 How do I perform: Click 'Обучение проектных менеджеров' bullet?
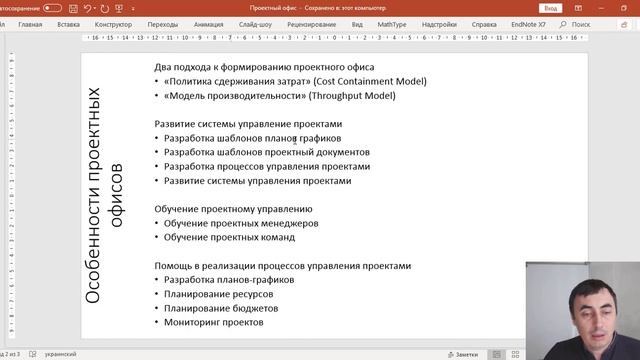tap(241, 223)
